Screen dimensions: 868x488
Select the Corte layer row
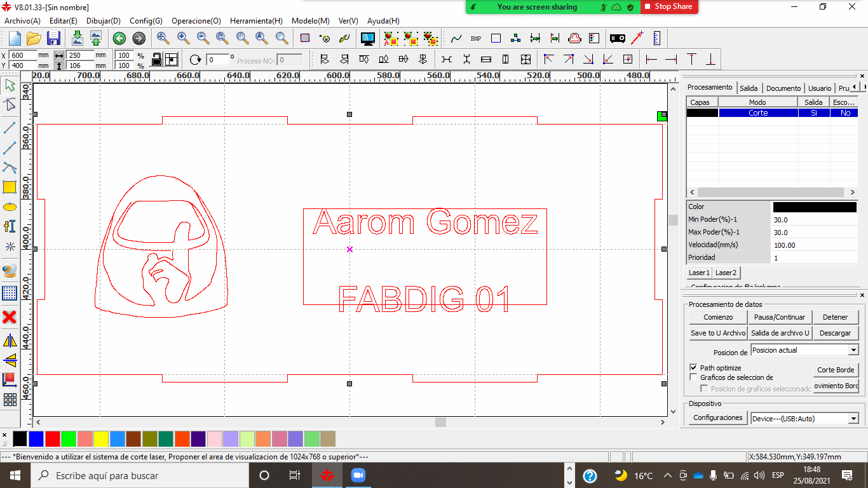(x=772, y=113)
